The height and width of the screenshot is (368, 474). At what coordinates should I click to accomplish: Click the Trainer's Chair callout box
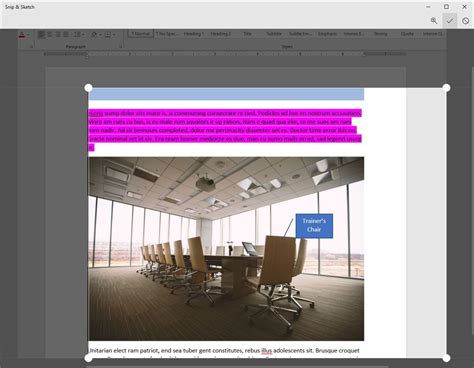(x=314, y=226)
